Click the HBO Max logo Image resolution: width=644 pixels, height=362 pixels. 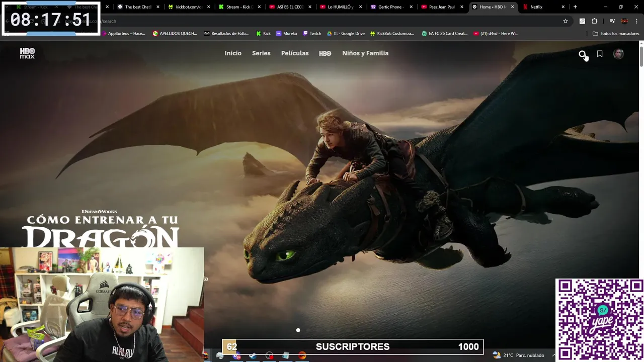coord(27,53)
